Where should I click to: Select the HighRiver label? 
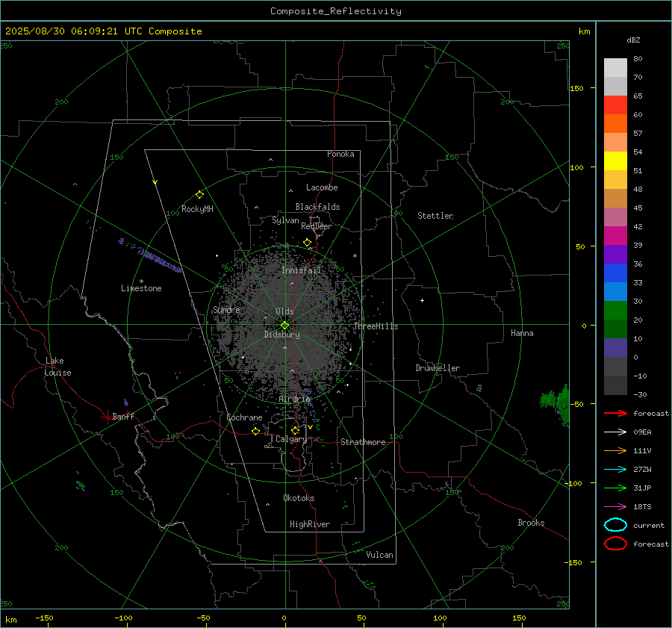[x=310, y=524]
